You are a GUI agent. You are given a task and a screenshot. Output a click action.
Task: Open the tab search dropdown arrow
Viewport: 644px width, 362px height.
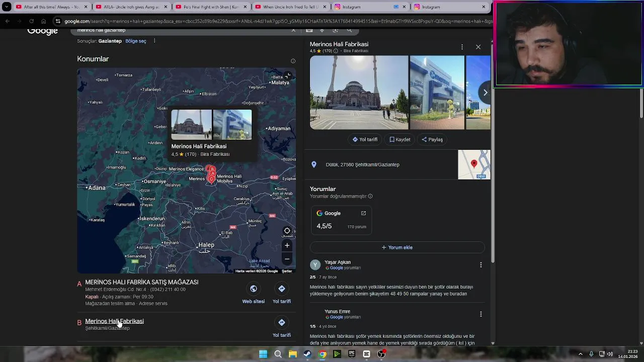(7, 7)
